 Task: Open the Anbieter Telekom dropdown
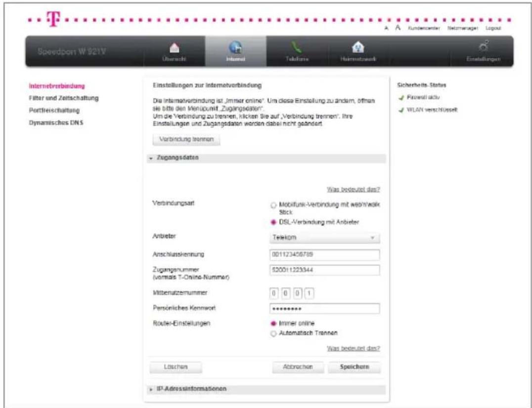coord(325,238)
